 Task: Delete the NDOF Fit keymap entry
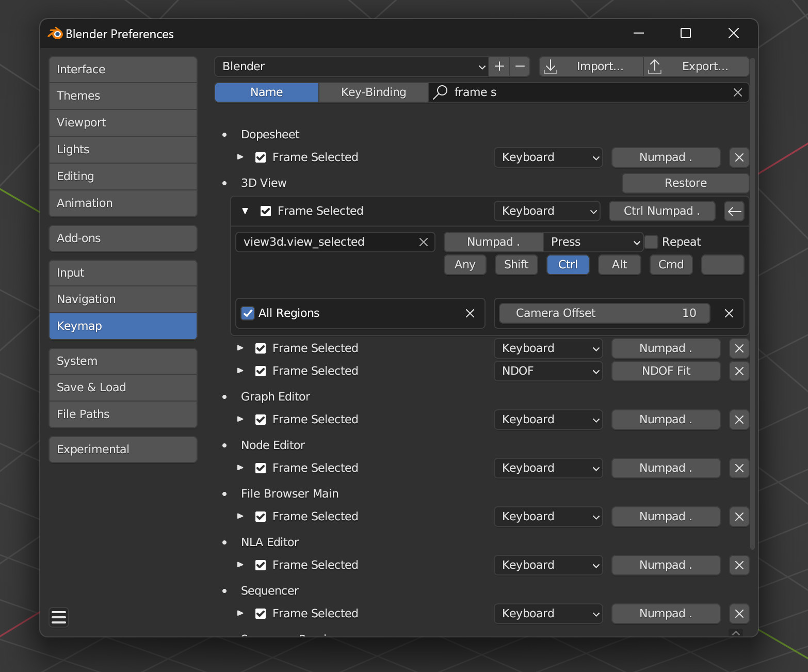click(739, 371)
